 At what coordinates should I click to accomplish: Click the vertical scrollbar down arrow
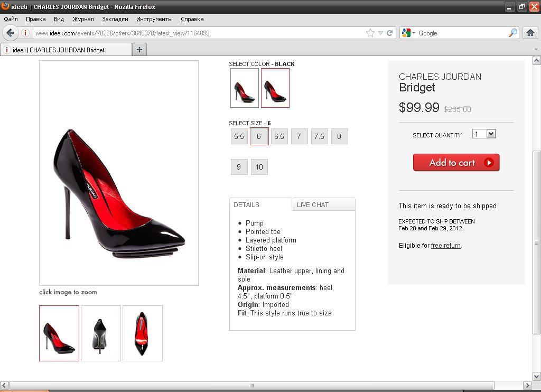(x=537, y=377)
